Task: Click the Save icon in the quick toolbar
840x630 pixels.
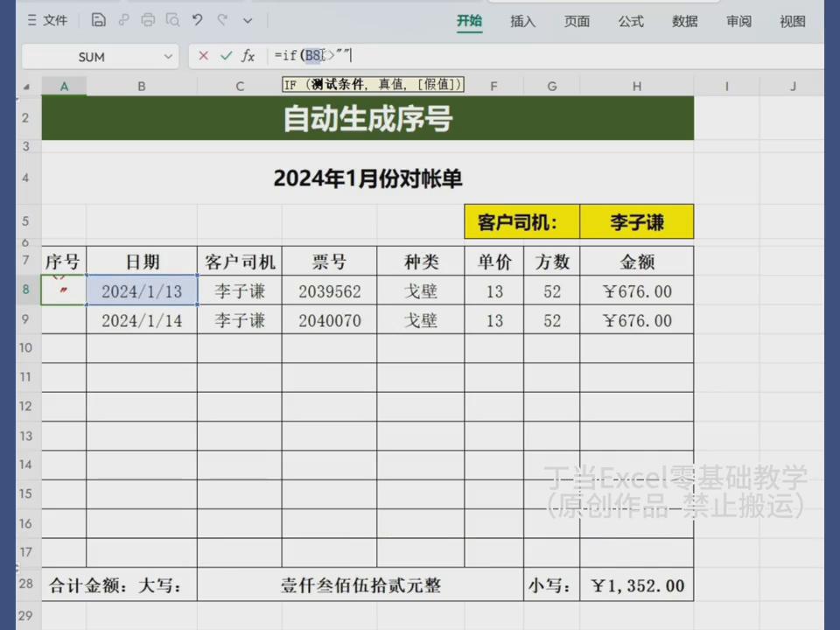Action: tap(99, 20)
